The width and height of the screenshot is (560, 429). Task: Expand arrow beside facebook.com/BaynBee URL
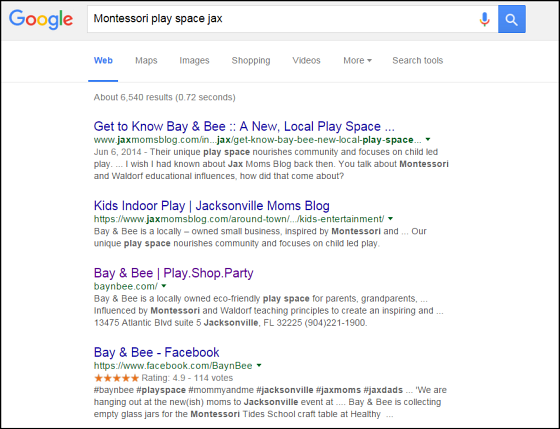(x=259, y=365)
